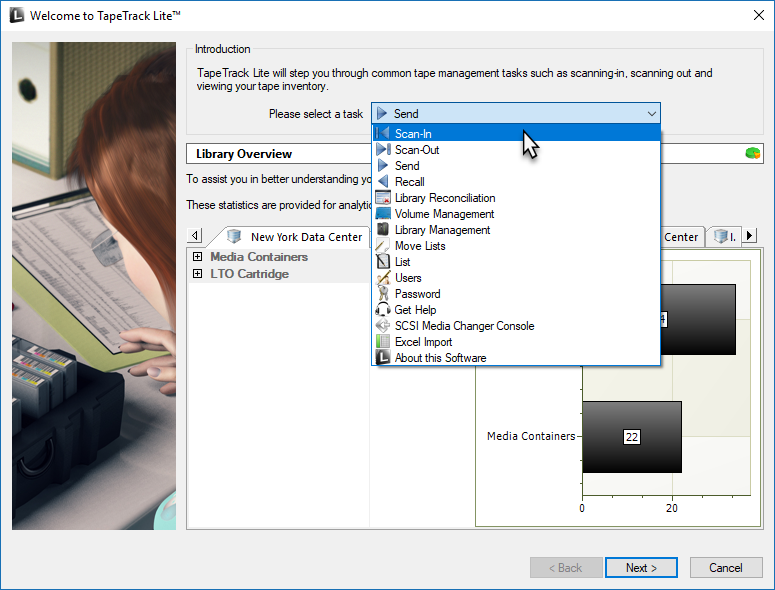775x590 pixels.
Task: Click the Library Reconciliation icon
Action: click(383, 198)
